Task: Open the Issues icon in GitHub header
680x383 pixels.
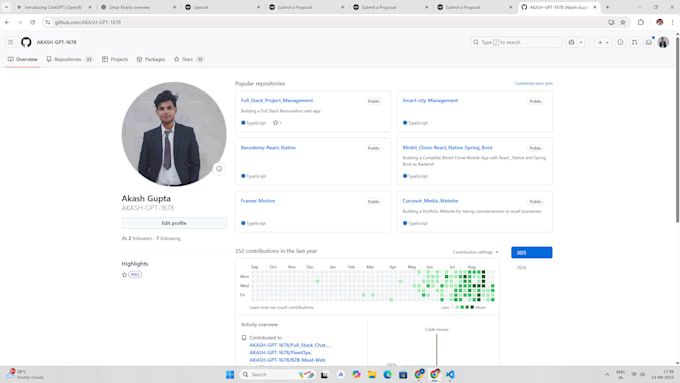Action: (x=620, y=42)
